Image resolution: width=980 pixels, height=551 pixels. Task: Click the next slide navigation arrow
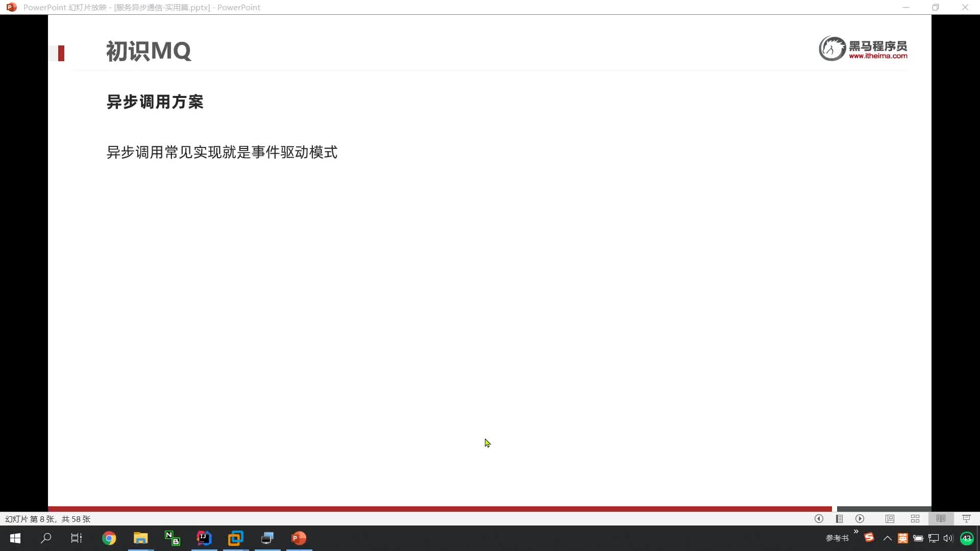(x=860, y=518)
